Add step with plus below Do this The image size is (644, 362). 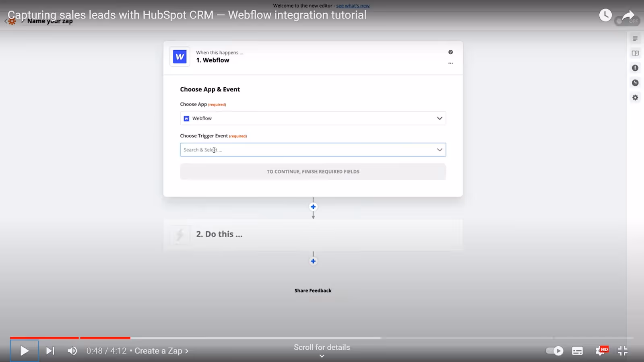click(x=313, y=261)
